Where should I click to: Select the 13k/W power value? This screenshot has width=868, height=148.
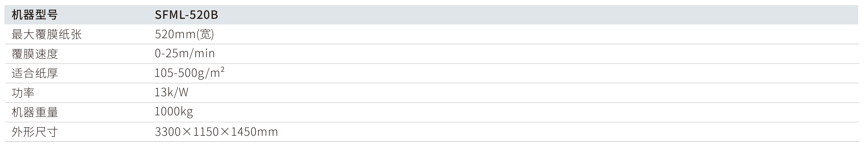point(171,93)
